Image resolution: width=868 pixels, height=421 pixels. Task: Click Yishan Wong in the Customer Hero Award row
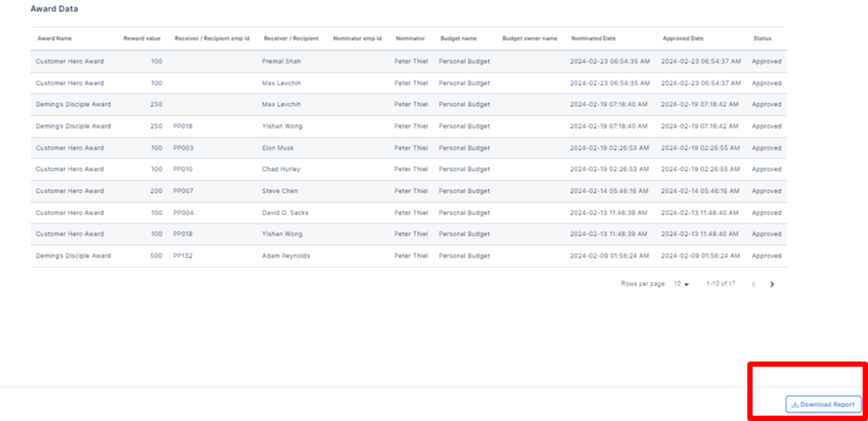tap(282, 234)
